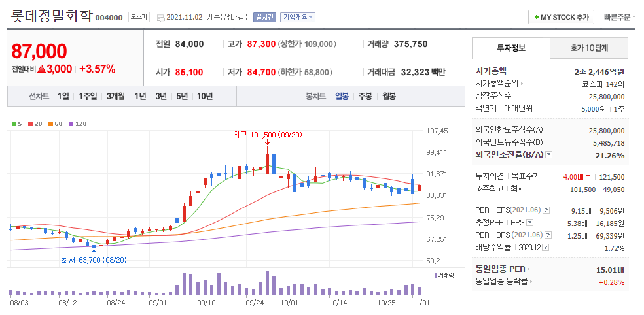This screenshot has height=315, width=644.
Task: Click the 코스피 142위 rank value
Action: coord(603,84)
